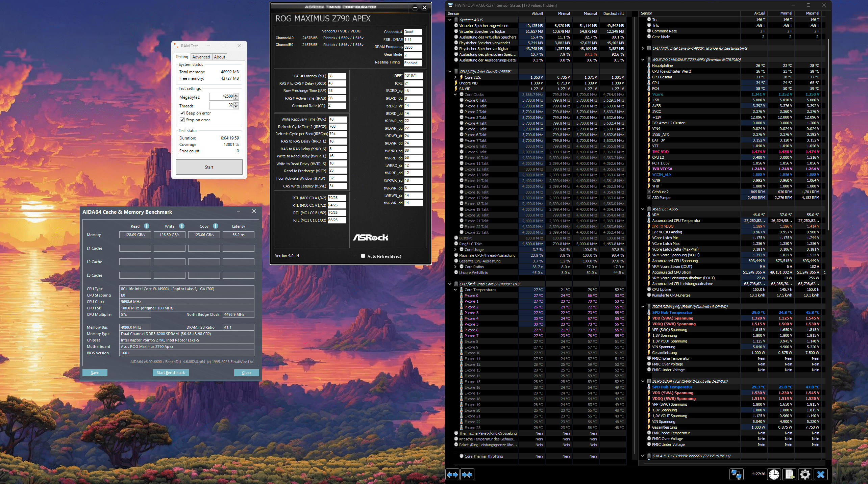Expand the Core VIDs sensor group
Screen dimensions: 868x484
tap(455, 77)
